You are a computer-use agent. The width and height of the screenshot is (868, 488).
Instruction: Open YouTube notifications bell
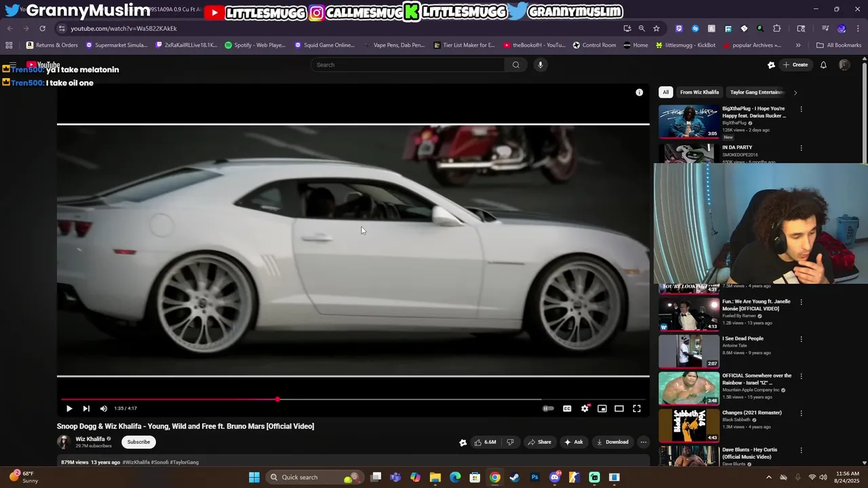[823, 65]
